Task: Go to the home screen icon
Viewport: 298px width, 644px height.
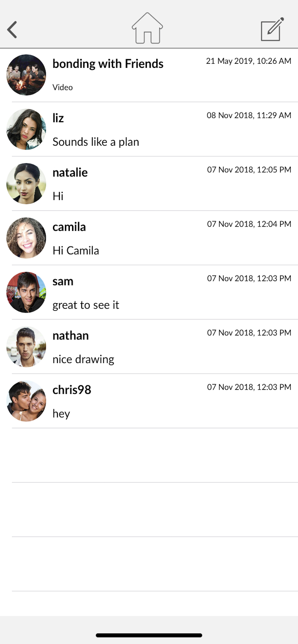Action: pos(147,28)
